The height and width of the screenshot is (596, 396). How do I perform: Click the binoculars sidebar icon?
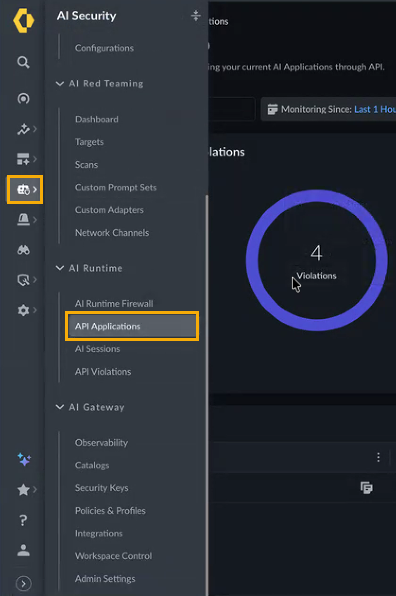click(23, 250)
